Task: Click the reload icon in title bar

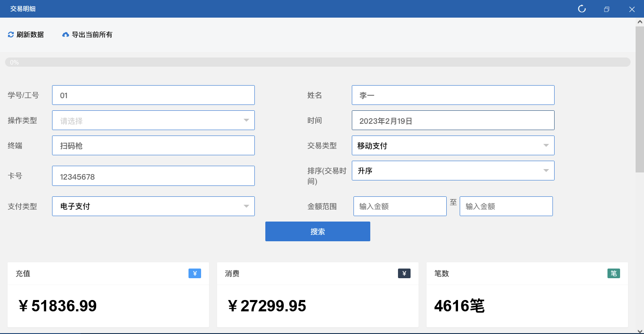Action: 582,9
